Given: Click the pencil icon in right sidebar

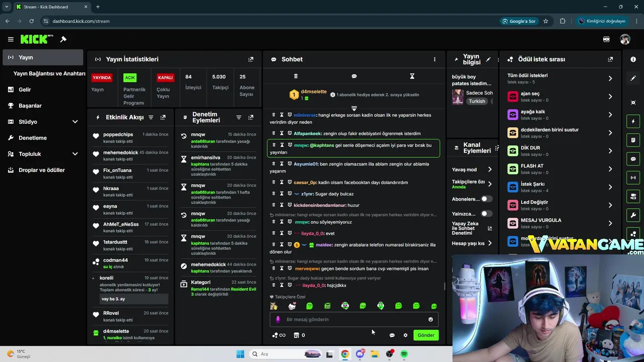Looking at the screenshot, I should (633, 78).
